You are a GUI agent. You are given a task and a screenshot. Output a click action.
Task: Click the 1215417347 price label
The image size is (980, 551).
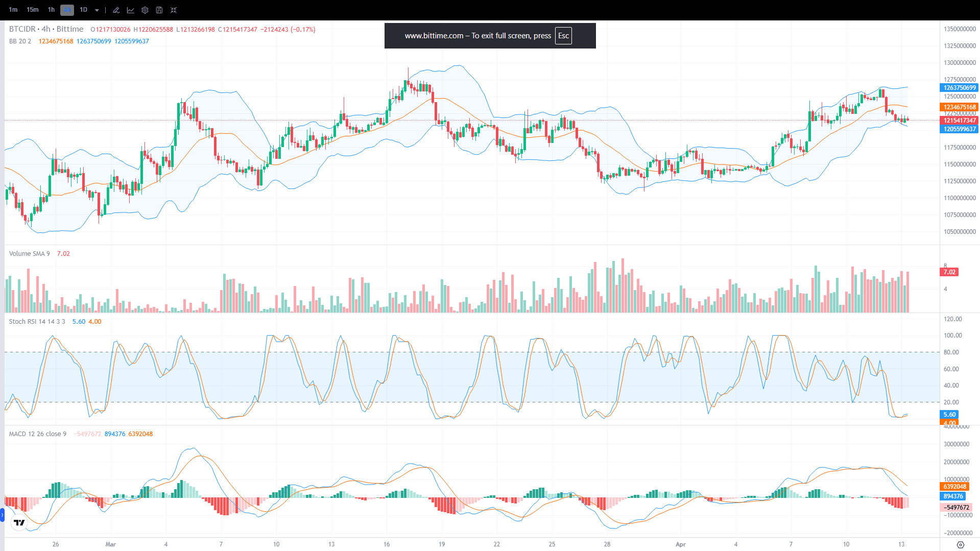pyautogui.click(x=959, y=120)
